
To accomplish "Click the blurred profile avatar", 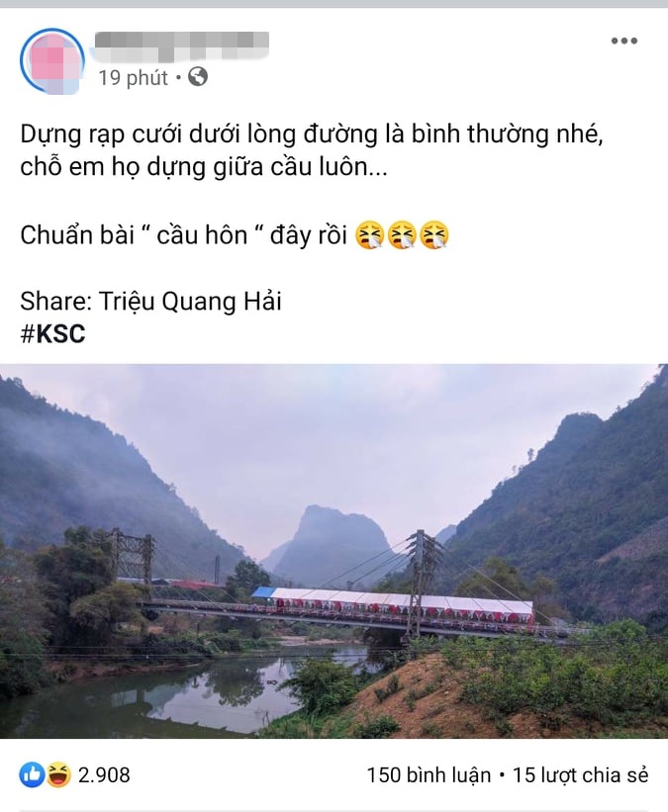I will (52, 61).
